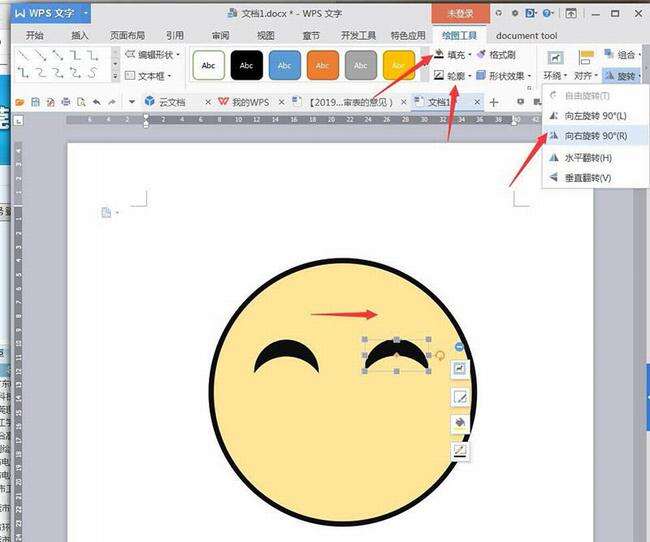Click the 未登录 login button
This screenshot has width=650, height=542.
460,14
